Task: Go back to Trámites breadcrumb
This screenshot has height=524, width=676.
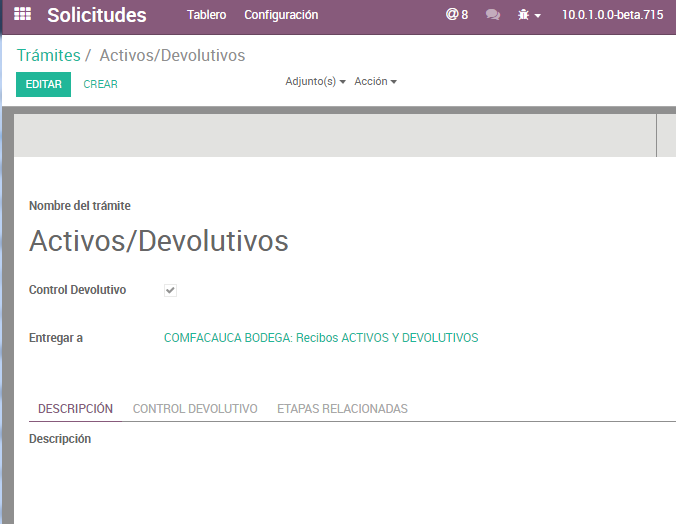Action: click(x=48, y=55)
